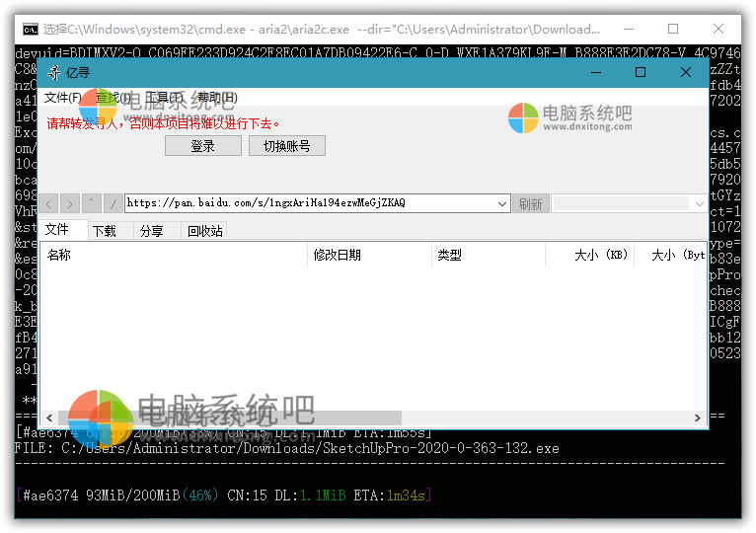Image resolution: width=756 pixels, height=533 pixels.
Task: Open the 帮助(H) menu
Action: pyautogui.click(x=217, y=98)
